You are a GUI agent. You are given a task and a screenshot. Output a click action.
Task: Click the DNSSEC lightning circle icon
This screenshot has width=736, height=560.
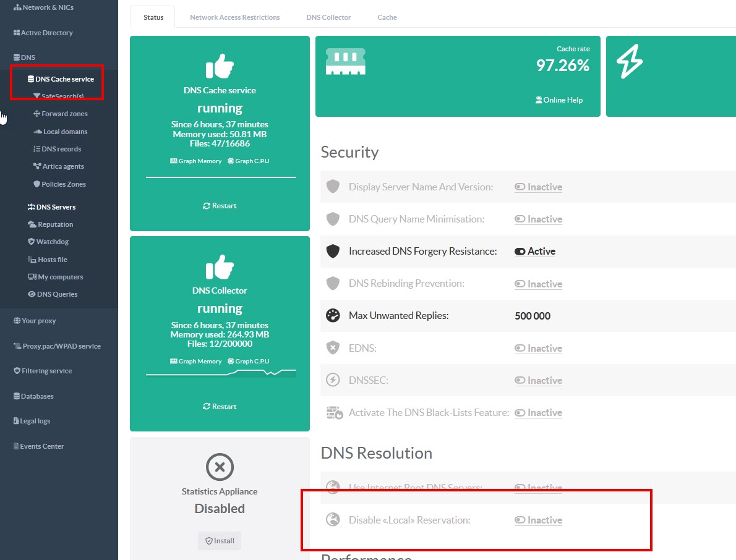(x=333, y=380)
